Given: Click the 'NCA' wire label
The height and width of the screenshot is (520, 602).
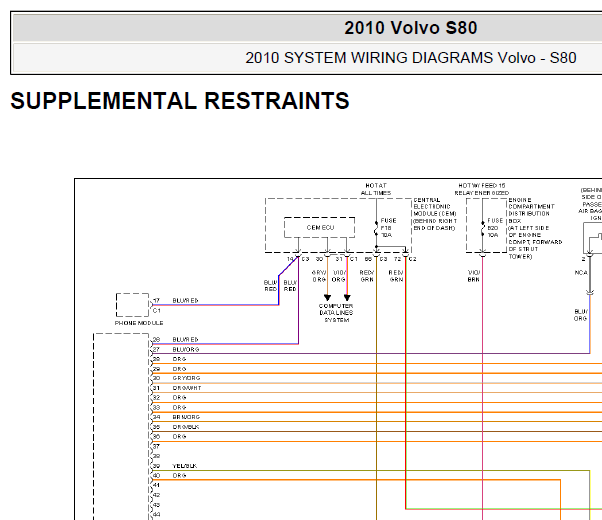Looking at the screenshot, I should coord(581,272).
